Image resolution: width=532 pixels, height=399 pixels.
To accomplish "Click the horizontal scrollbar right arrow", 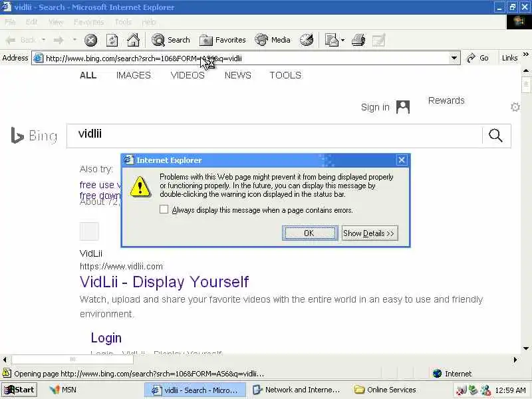I will click(515, 360).
